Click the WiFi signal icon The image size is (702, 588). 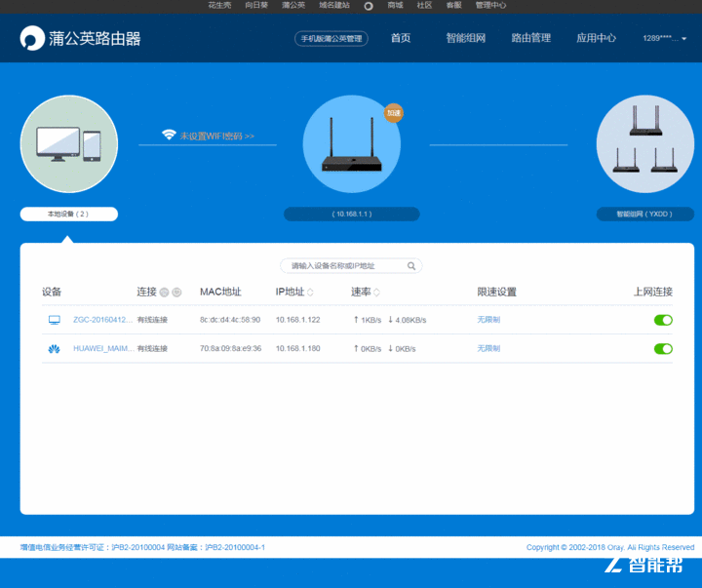click(x=169, y=135)
